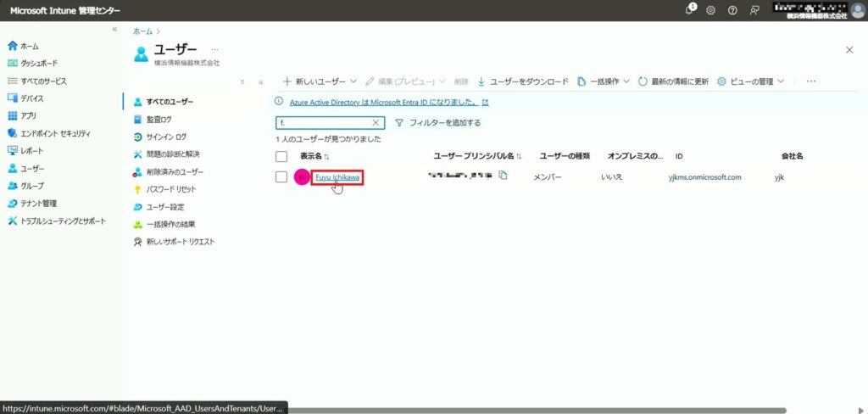The width and height of the screenshot is (868, 414).
Task: Click Fuyu Ichikawa pink avatar
Action: point(302,177)
